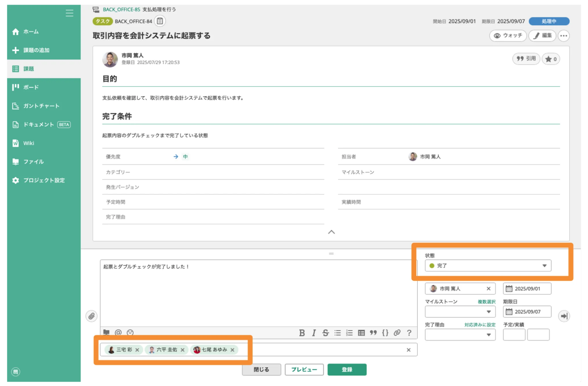The height and width of the screenshot is (386, 588).
Task: Open the 課題 list in sidebar
Action: 44,69
